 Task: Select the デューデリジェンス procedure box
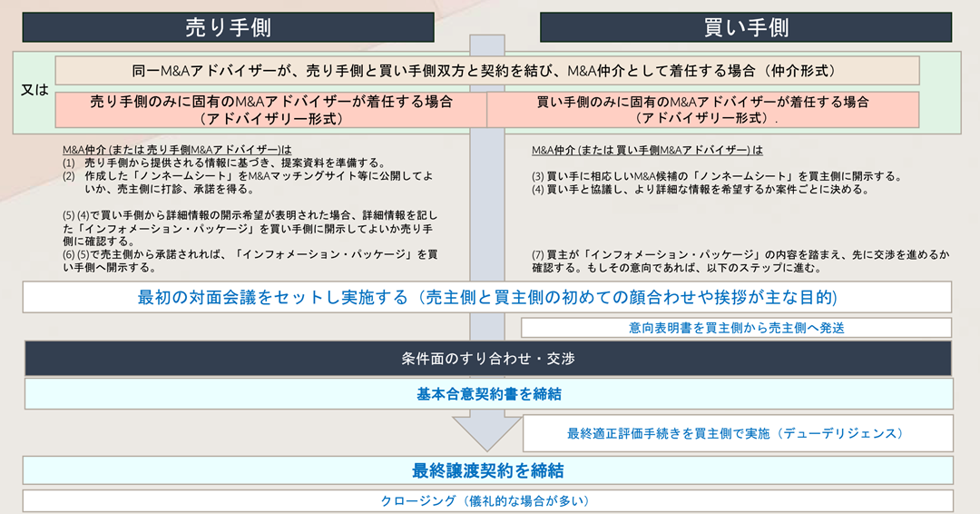tap(736, 433)
